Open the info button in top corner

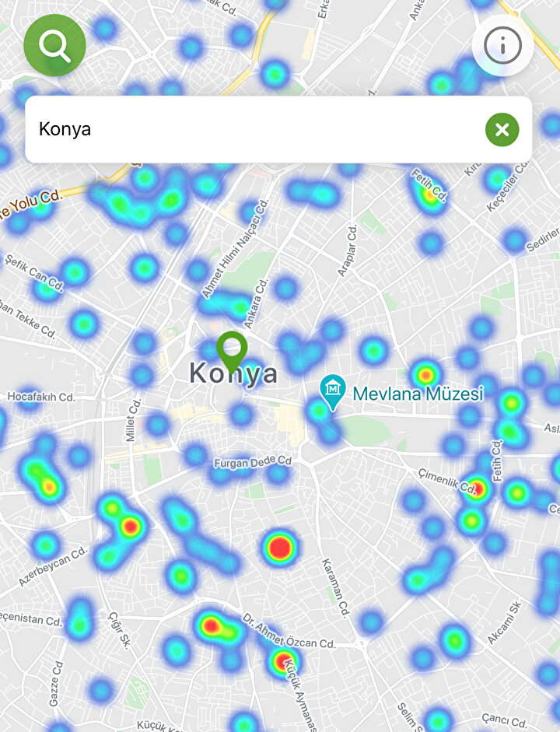[502, 46]
